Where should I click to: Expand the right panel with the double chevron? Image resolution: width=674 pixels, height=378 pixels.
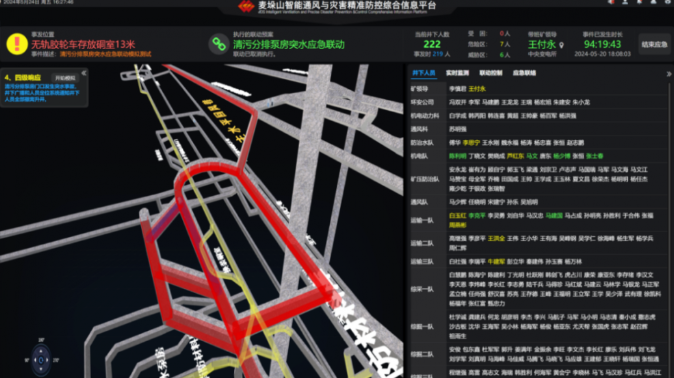click(669, 74)
